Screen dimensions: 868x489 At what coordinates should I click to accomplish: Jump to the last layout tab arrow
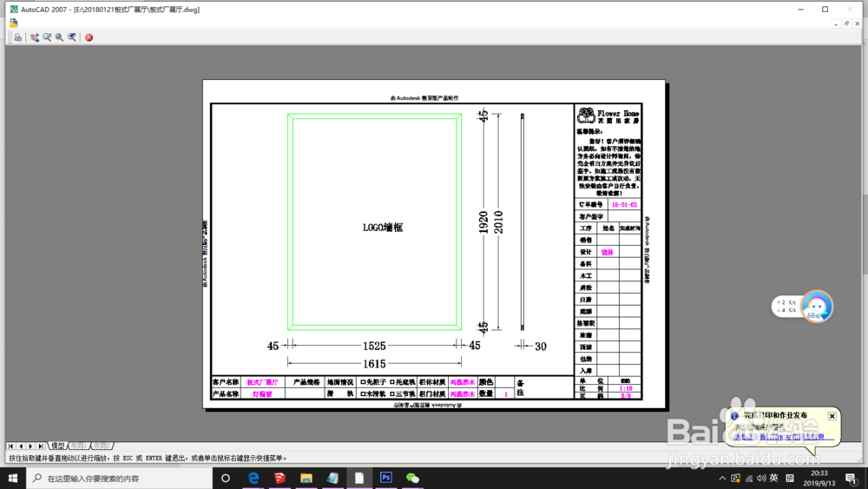41,446
